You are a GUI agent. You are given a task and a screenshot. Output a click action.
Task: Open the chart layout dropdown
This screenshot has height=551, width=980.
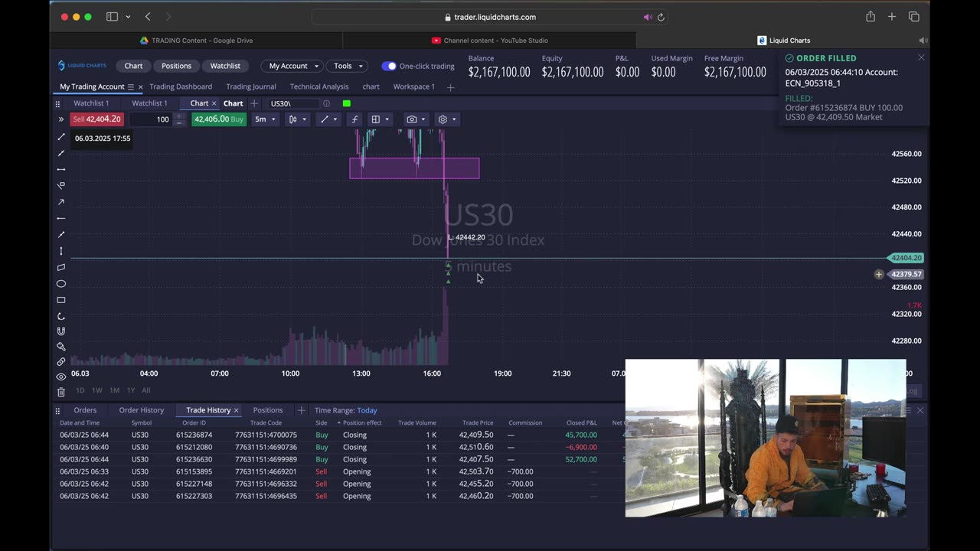point(380,119)
